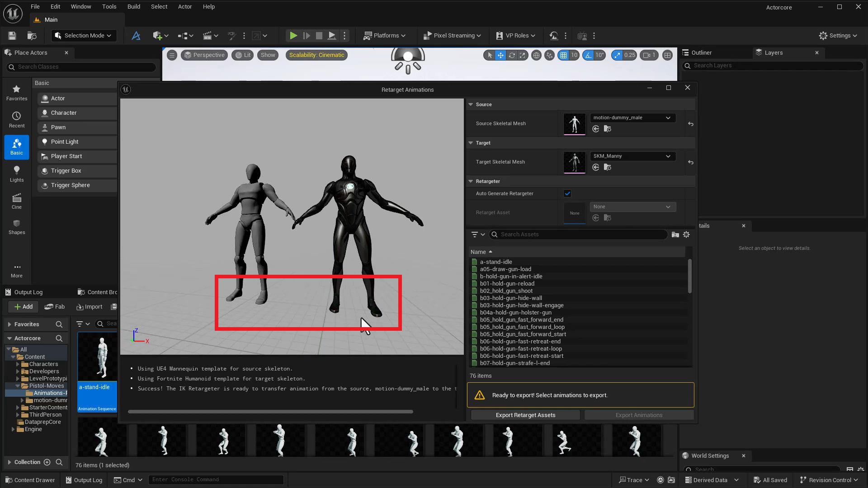Click Export Retarget Assets button
868x488 pixels.
525,415
